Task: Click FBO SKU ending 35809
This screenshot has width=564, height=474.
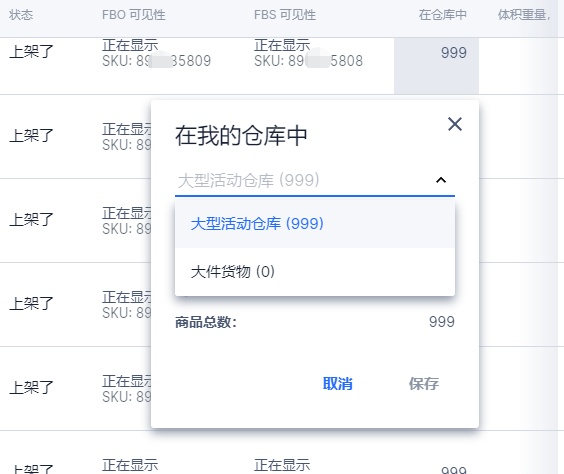Action: click(x=156, y=61)
